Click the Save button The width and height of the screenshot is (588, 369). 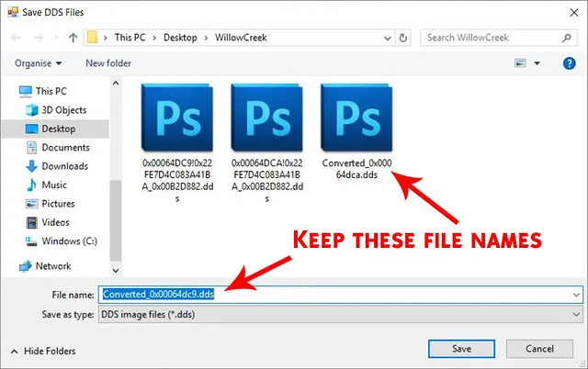[x=461, y=349]
